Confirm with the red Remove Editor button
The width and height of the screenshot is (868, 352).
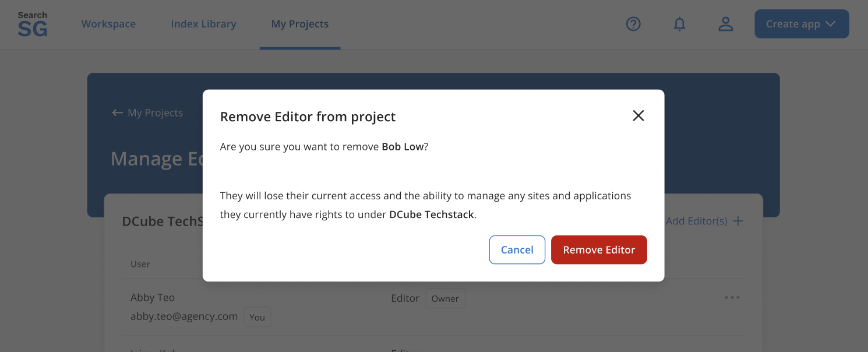[x=599, y=250]
